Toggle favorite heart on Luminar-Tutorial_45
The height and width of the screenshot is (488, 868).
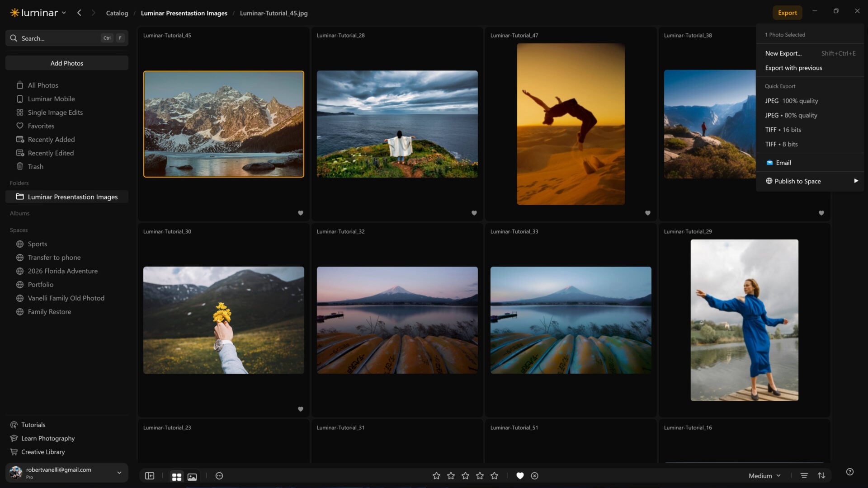click(301, 213)
